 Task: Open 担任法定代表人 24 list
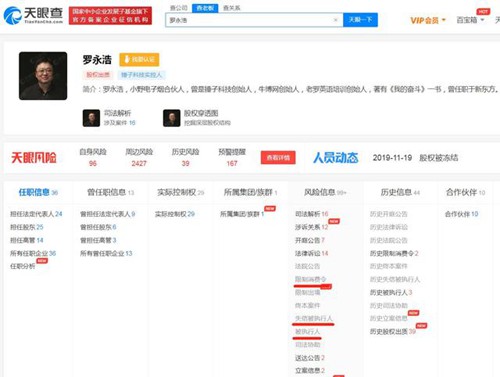point(36,214)
